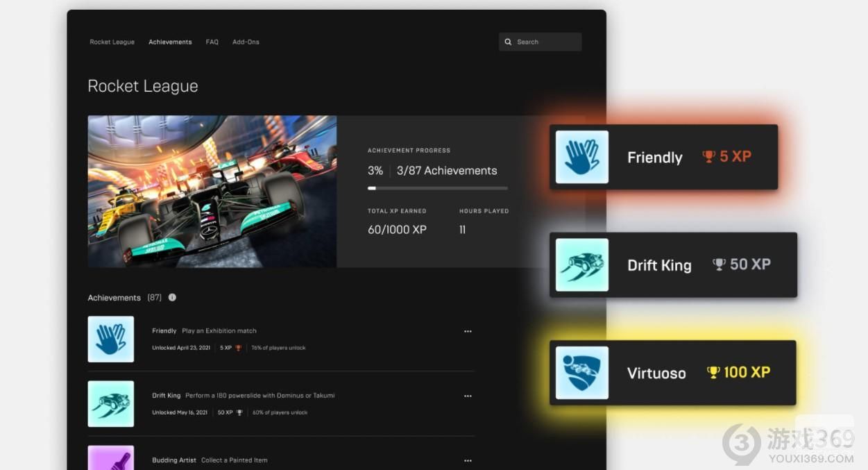Select the Budding Artist achievement title

point(174,460)
